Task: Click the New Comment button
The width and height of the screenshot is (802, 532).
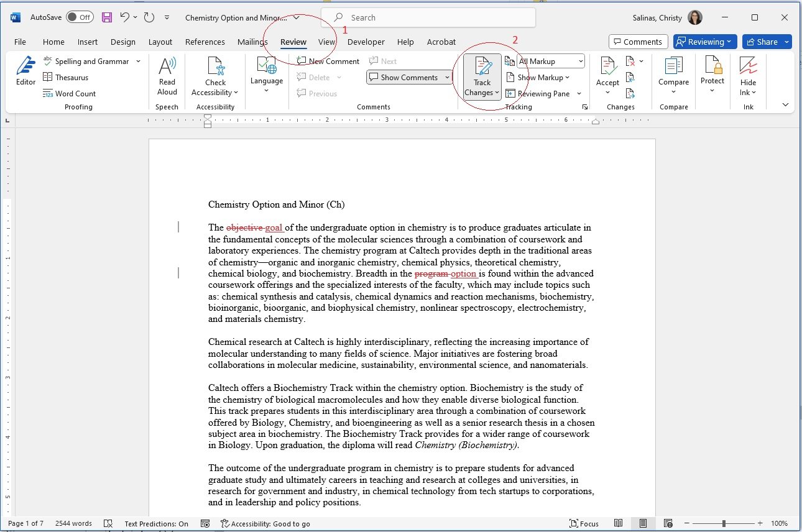Action: click(x=328, y=62)
